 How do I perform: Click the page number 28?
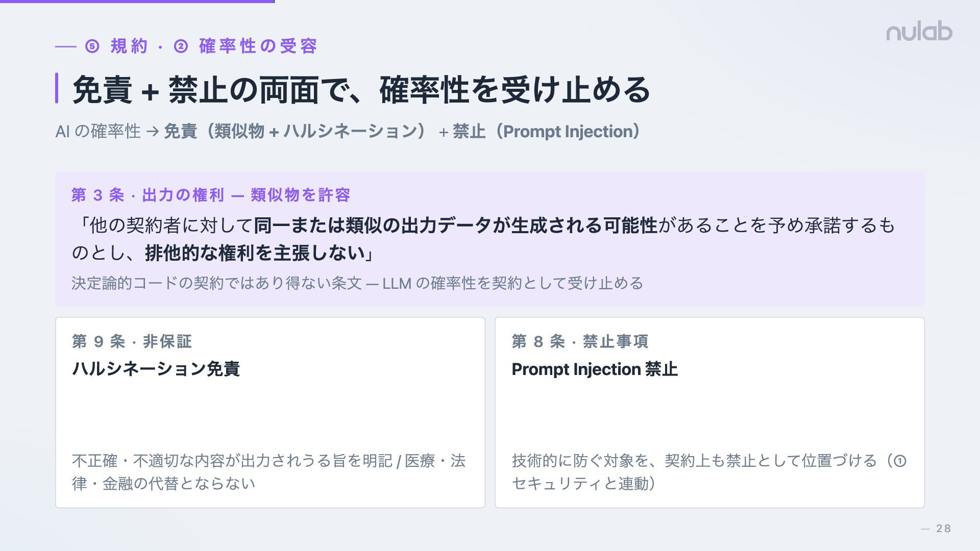[x=944, y=529]
